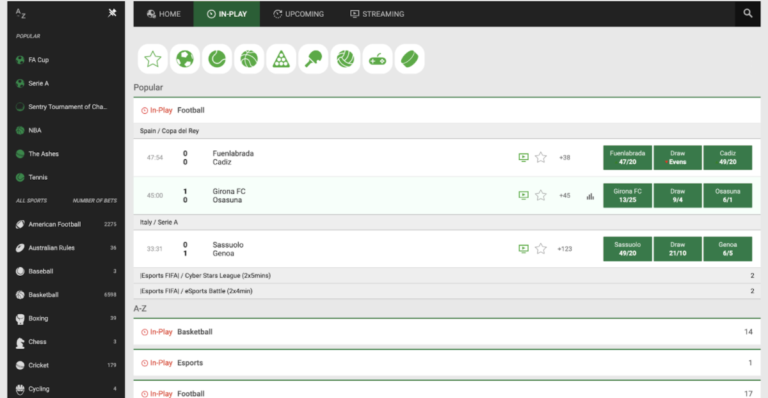Image resolution: width=768 pixels, height=398 pixels.
Task: Select the basketball sport filter icon
Action: pos(249,59)
